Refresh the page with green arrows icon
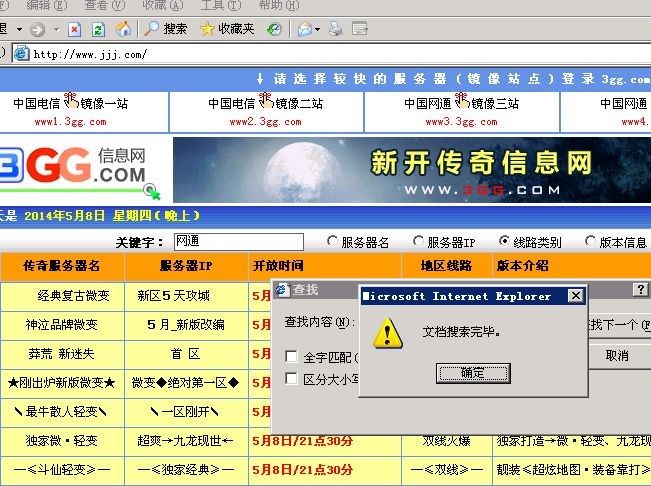This screenshot has height=486, width=651. [98, 29]
